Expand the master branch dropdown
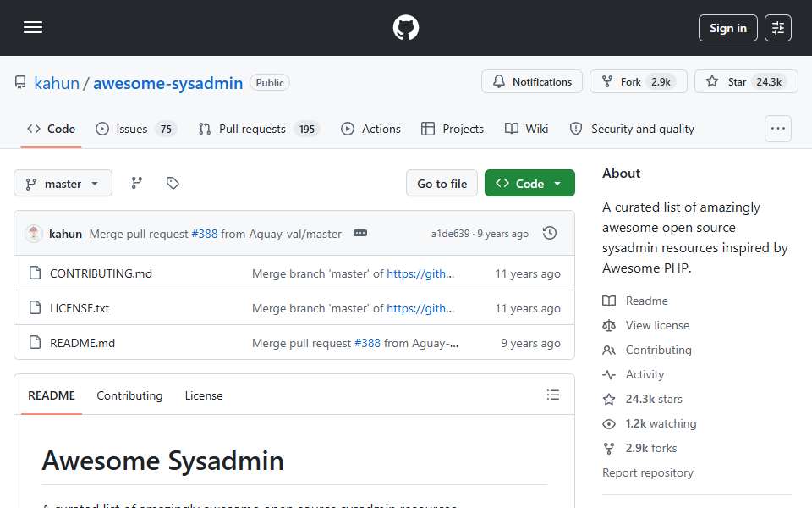 (x=63, y=184)
